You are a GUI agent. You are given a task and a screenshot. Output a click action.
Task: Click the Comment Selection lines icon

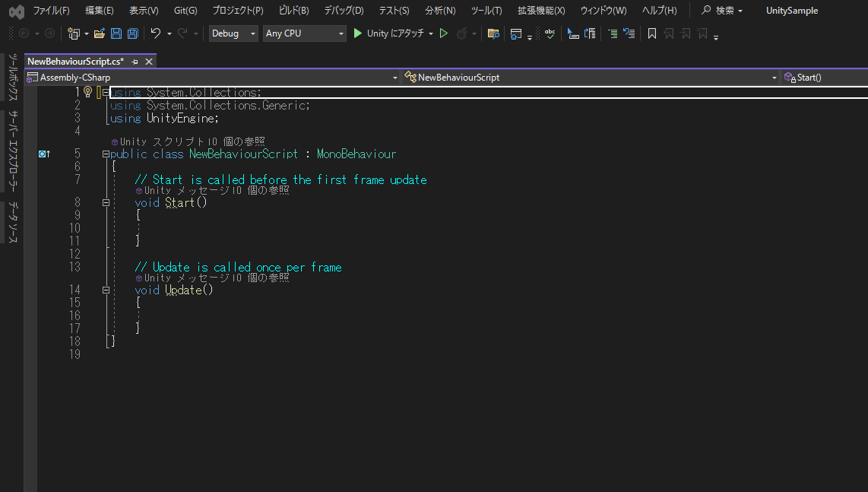(x=613, y=33)
